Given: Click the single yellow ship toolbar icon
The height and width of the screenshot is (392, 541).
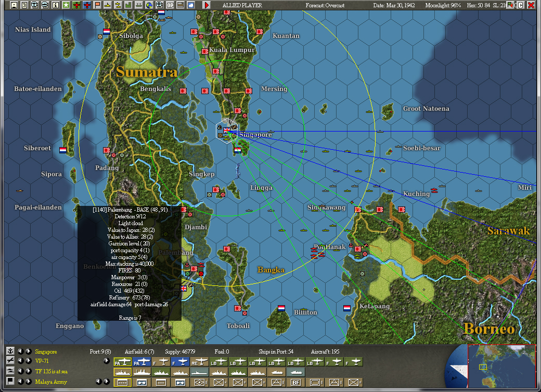Looking at the screenshot, I should 108,5.
